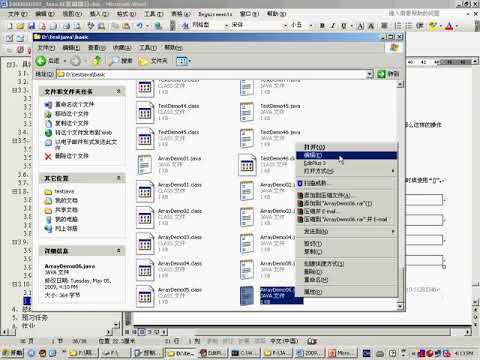This screenshot has width=480, height=360.
Task: Select the TestDemo44.class file icon
Action: coord(145,112)
